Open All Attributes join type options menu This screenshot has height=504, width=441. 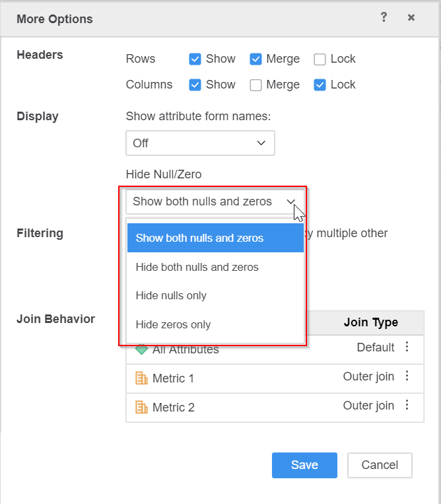407,347
